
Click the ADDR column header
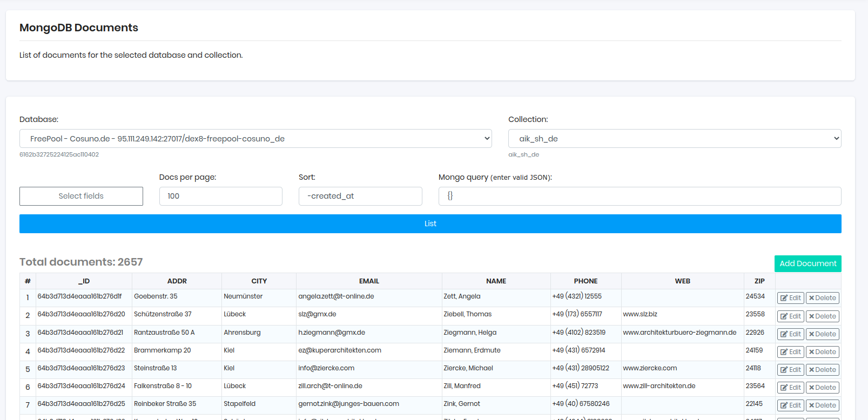click(177, 281)
